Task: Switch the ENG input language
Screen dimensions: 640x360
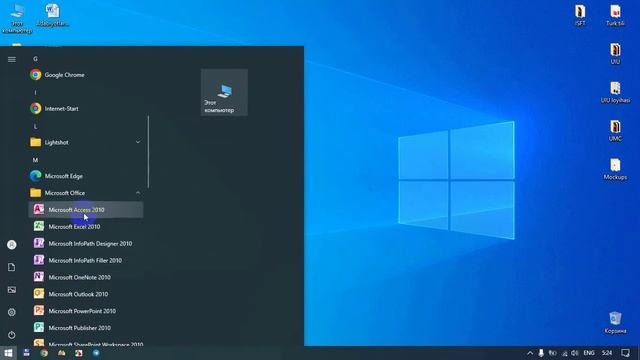Action: pyautogui.click(x=589, y=353)
